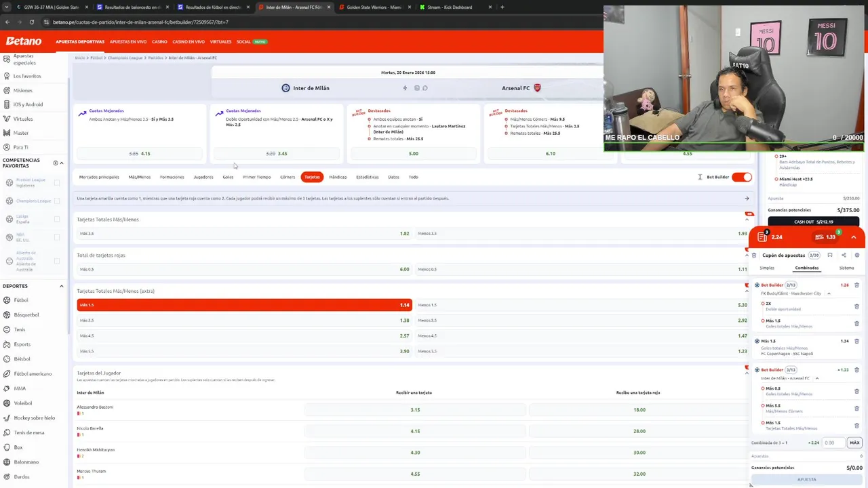Check the LaLiga España favorite checkbox
The image size is (868, 488).
coord(57,219)
